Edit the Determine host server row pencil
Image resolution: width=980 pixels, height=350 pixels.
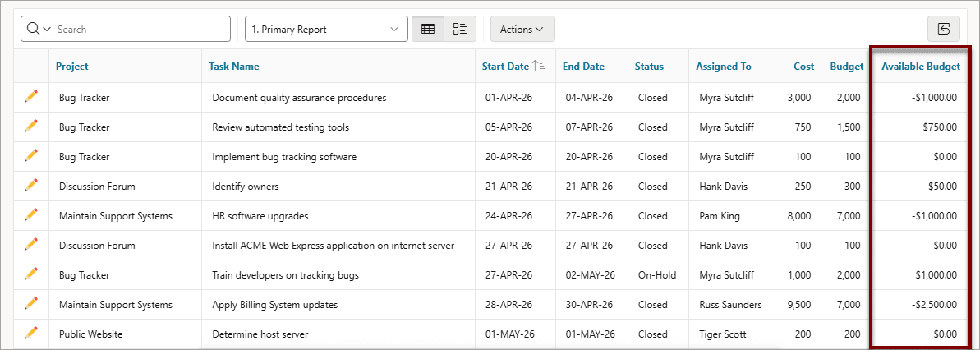coord(31,333)
